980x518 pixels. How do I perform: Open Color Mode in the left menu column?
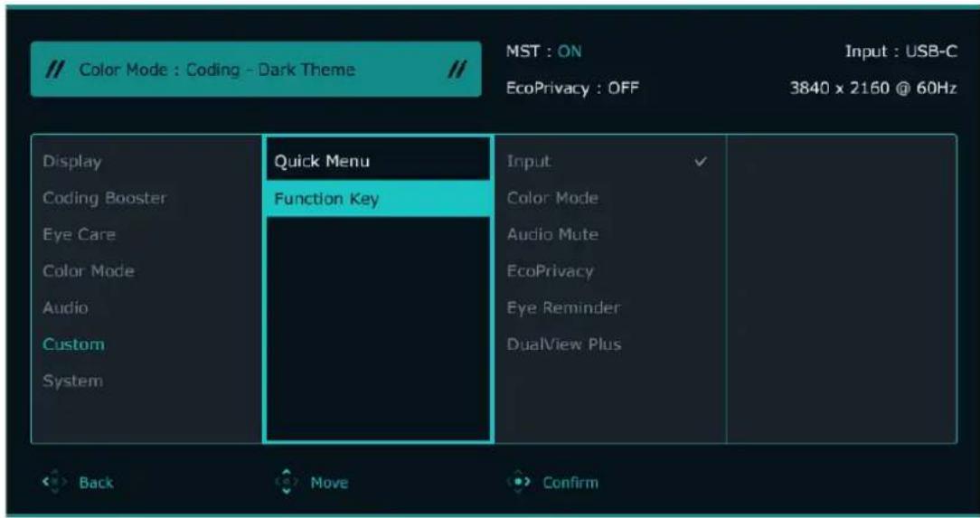point(88,271)
